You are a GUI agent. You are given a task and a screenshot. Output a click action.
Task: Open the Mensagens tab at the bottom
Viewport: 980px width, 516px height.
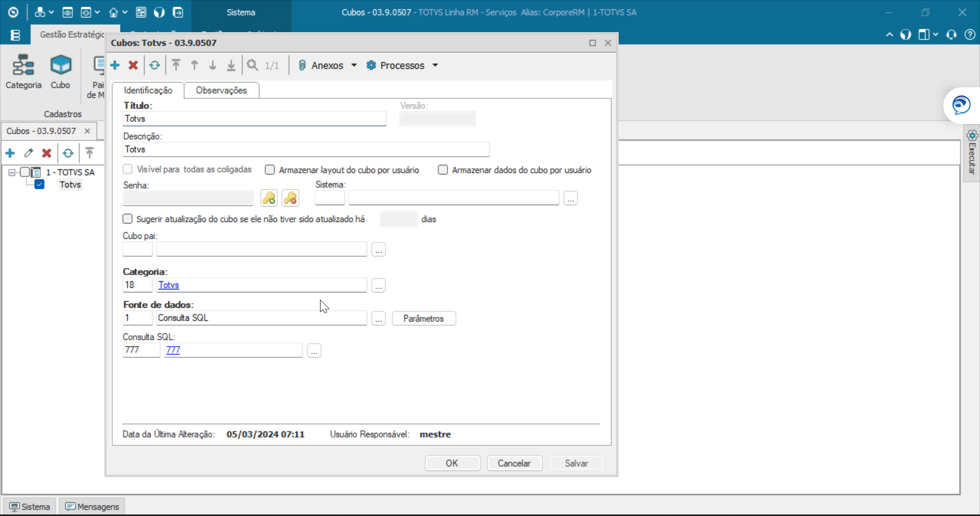[x=92, y=506]
